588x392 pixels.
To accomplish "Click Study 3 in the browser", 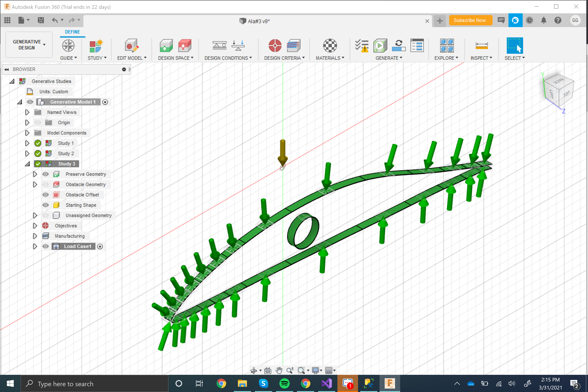I will (x=67, y=164).
